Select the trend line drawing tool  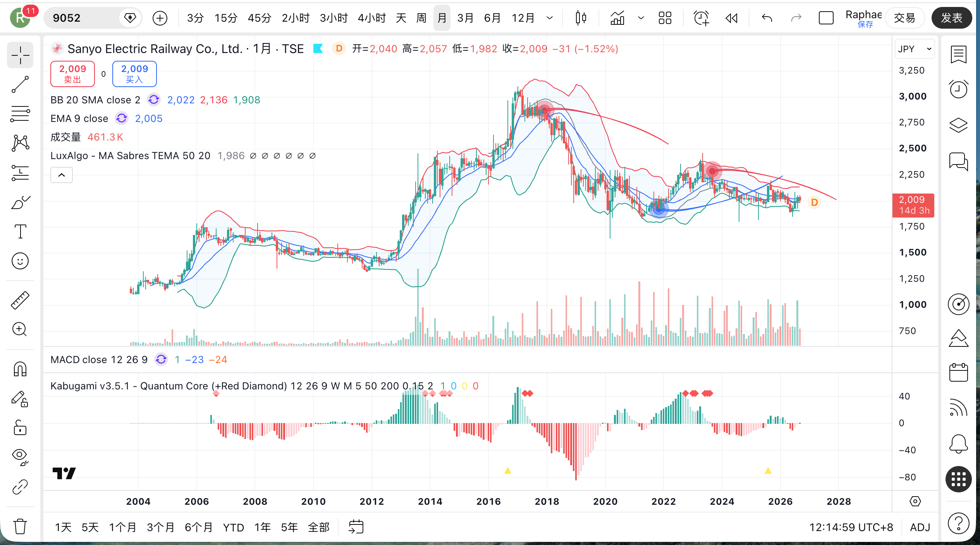coord(20,84)
